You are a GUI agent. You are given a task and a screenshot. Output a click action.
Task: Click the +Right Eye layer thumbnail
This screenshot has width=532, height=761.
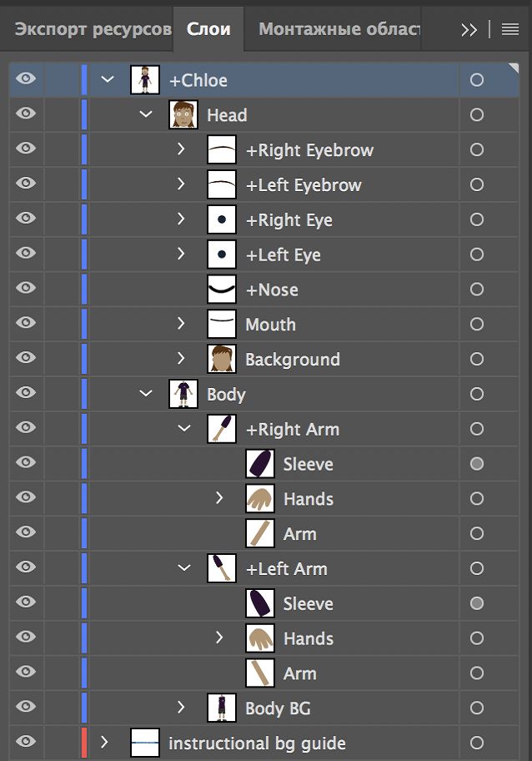(x=220, y=219)
